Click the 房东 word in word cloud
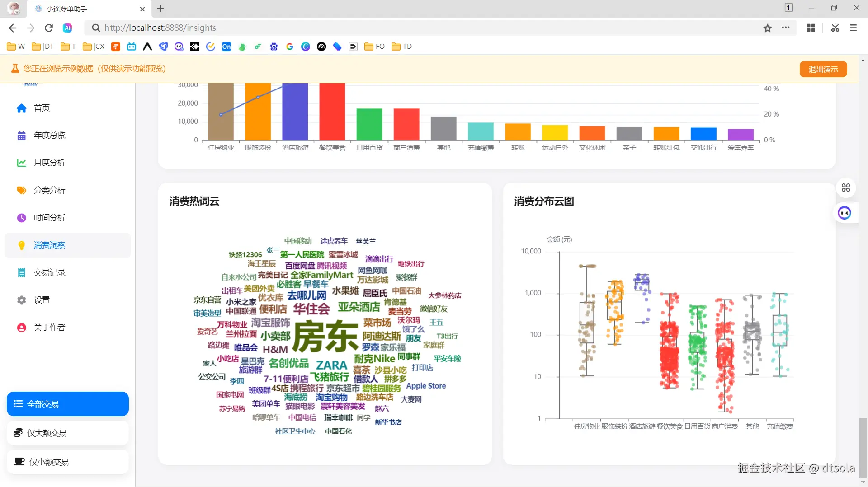The height and width of the screenshot is (487, 868). pyautogui.click(x=326, y=337)
